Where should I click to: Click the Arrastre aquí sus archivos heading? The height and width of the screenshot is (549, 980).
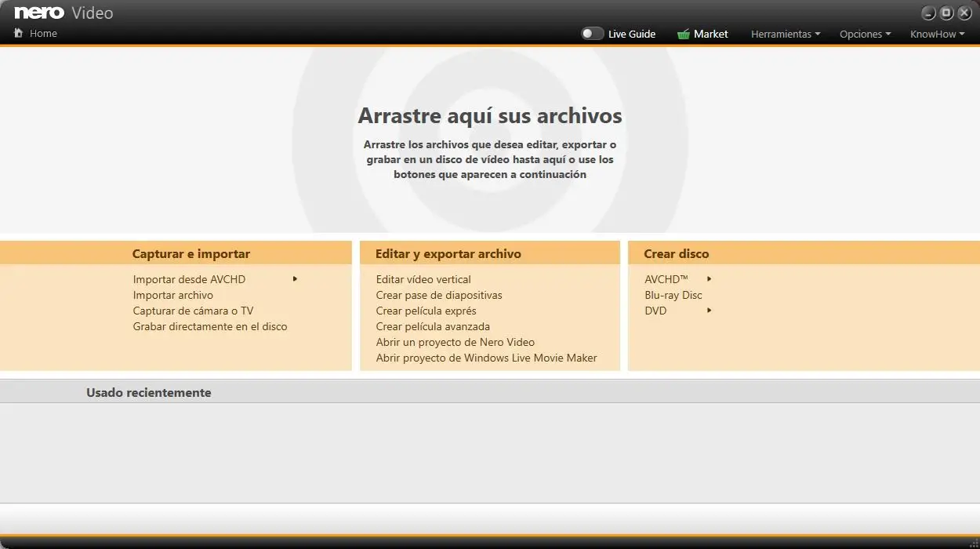click(490, 116)
